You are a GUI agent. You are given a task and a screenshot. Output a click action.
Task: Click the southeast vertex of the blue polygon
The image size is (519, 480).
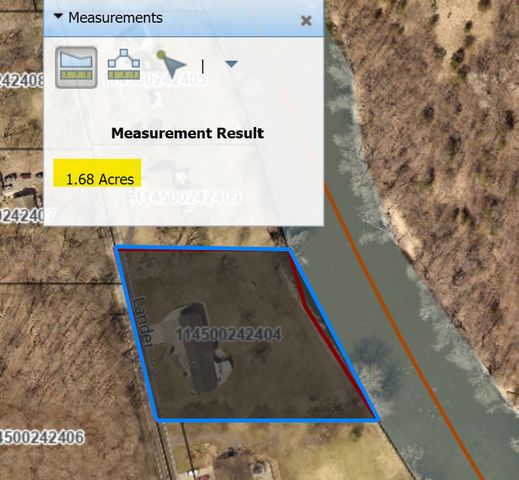[378, 420]
